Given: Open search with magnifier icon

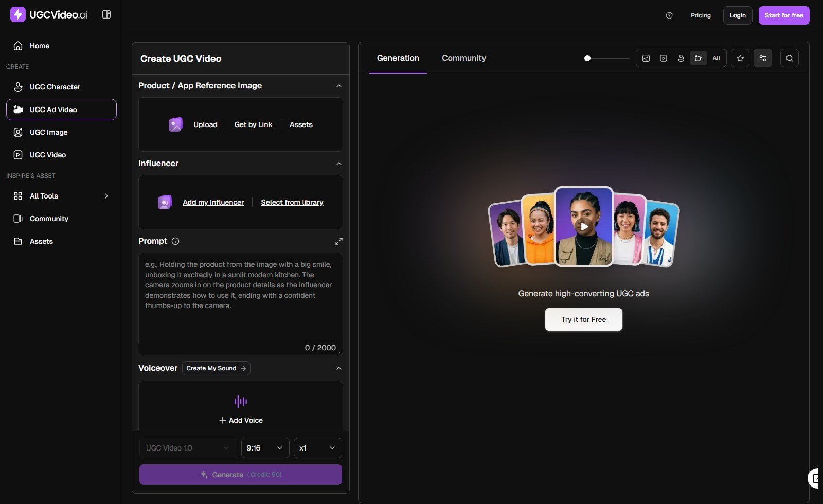Looking at the screenshot, I should coord(790,58).
